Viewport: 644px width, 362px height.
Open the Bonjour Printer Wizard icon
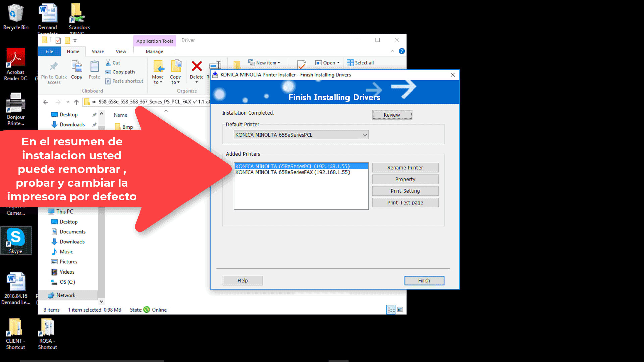tap(15, 109)
